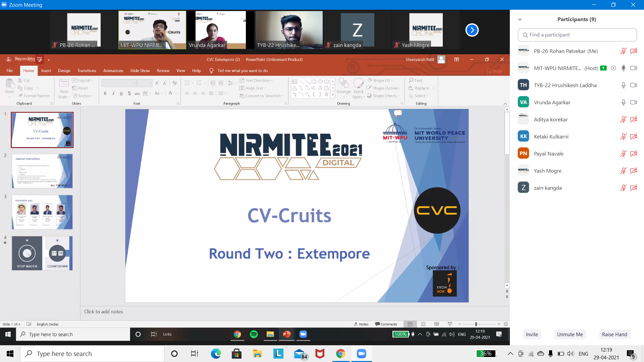Toggle video icon for Payal Navale
644x362 pixels.
point(634,154)
